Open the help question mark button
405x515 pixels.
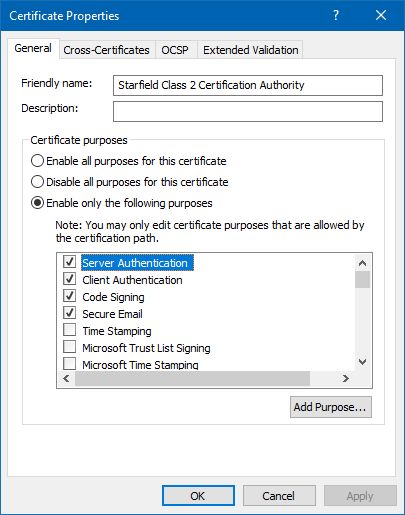336,15
